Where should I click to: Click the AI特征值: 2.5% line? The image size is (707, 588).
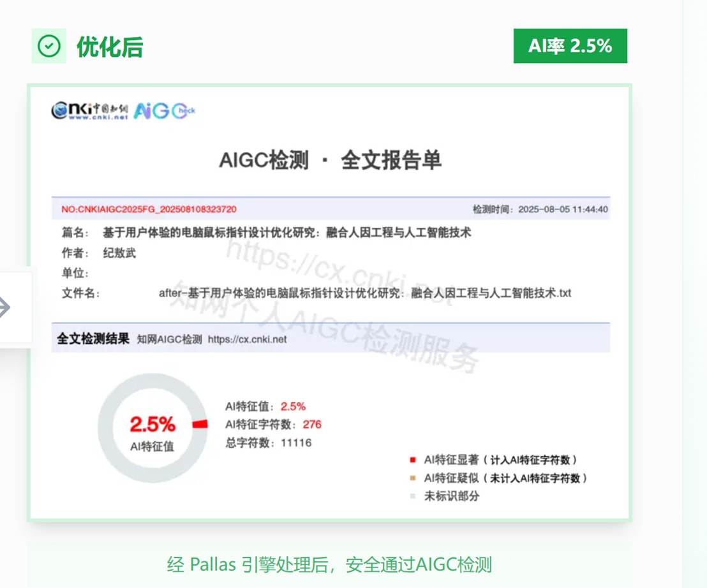click(x=265, y=406)
